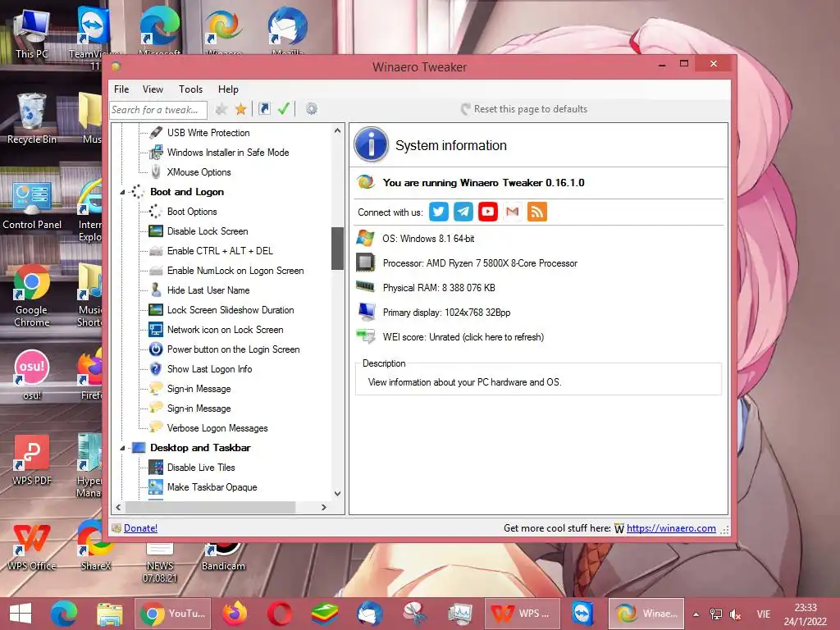
Task: Select Lock Screen Slideshow Duration
Action: [231, 310]
